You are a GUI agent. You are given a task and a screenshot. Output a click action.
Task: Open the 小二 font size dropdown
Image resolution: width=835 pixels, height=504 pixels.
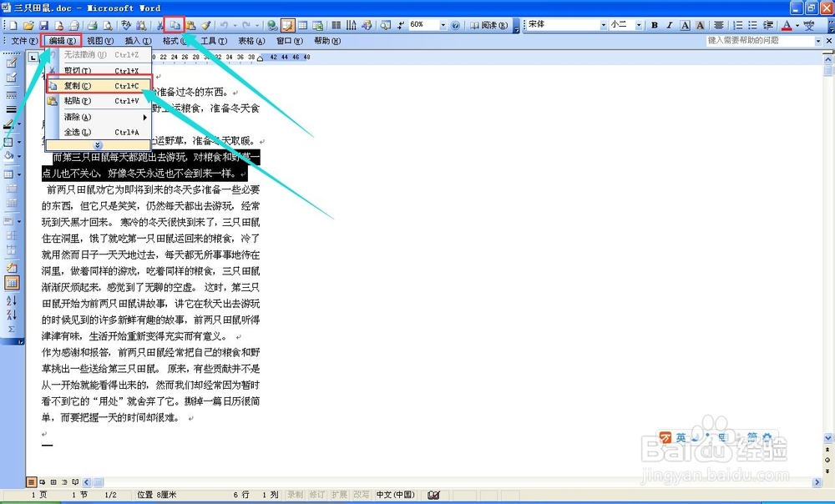640,24
